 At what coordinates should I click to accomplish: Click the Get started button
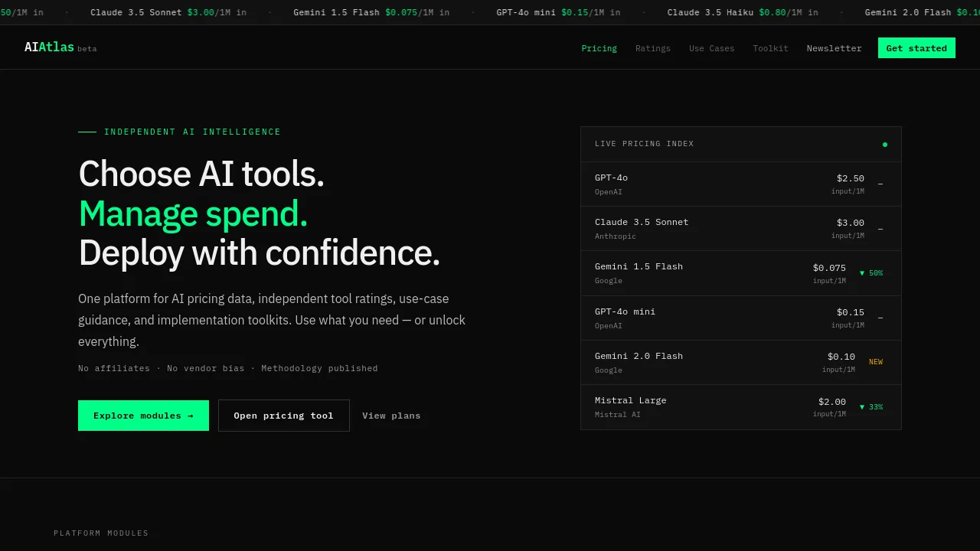tap(916, 48)
